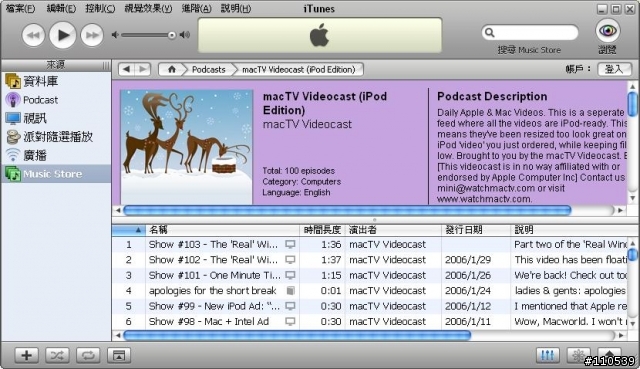Select Music Store in source list

coord(56,174)
